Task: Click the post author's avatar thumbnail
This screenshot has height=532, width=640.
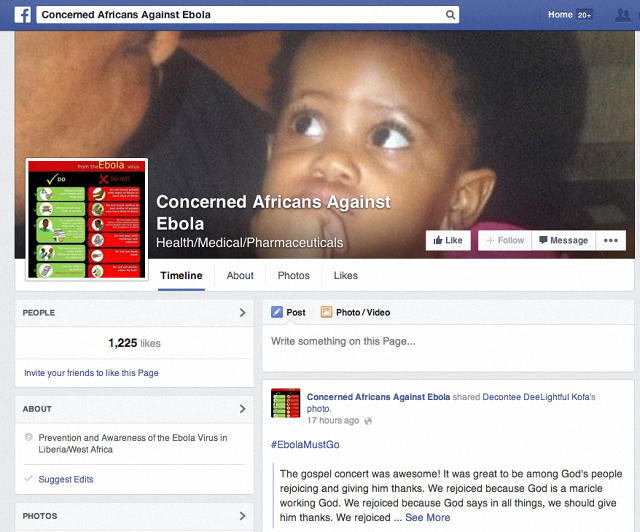Action: pos(285,403)
